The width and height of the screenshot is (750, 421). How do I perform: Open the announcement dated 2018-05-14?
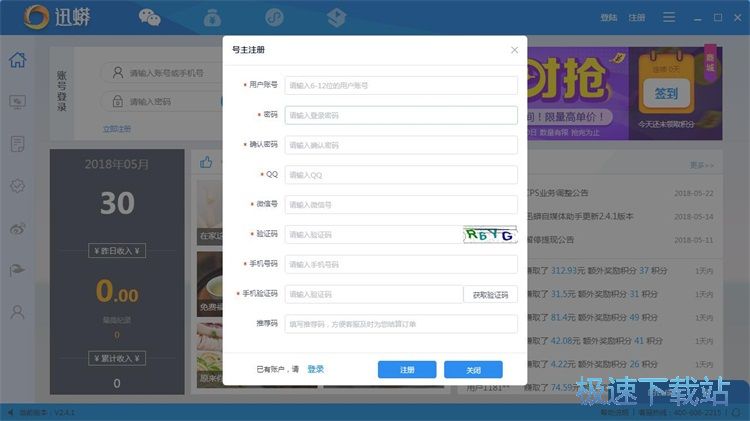pos(619,216)
